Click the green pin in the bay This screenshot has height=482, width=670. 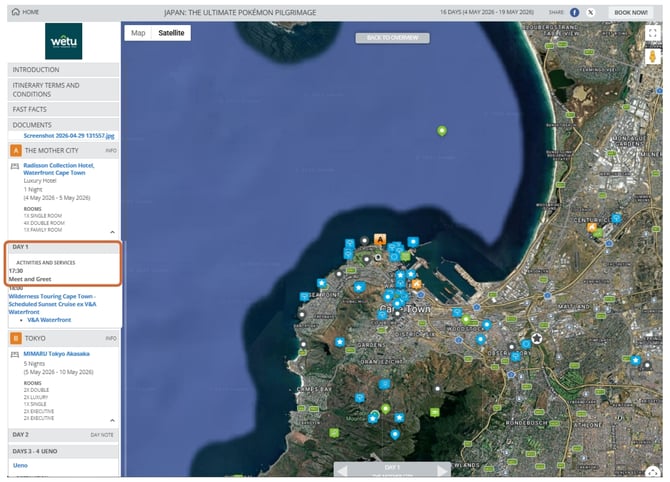pyautogui.click(x=442, y=130)
